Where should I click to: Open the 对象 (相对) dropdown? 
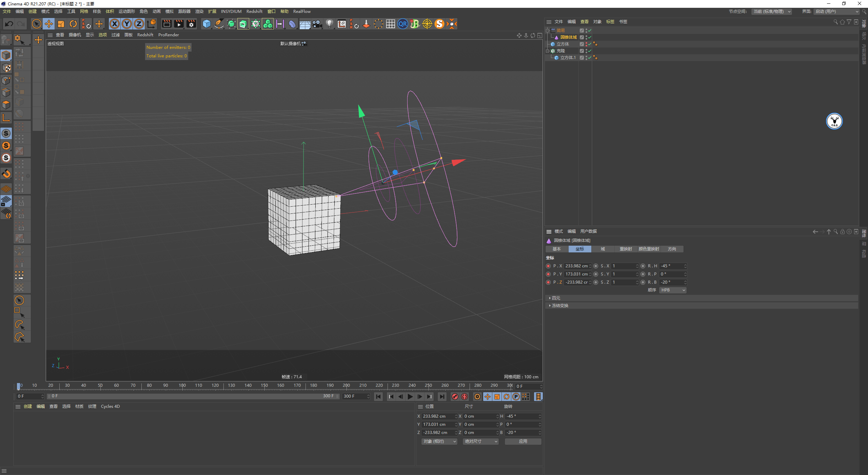point(439,441)
